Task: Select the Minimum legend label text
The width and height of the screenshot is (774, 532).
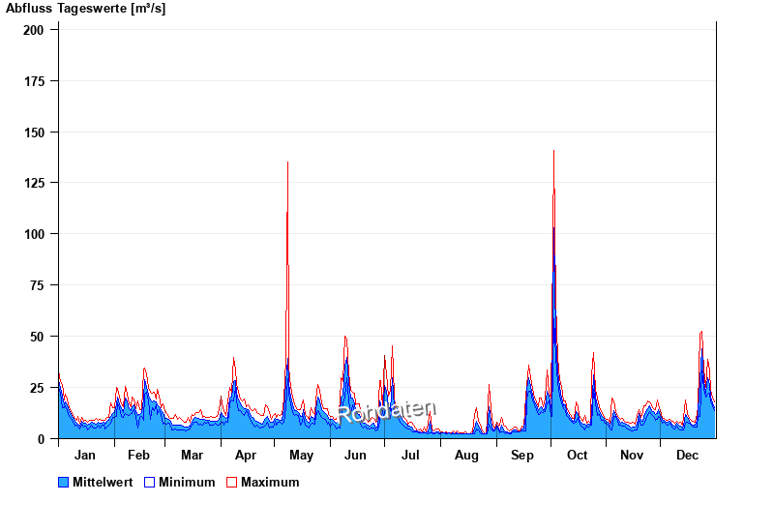Action: tap(187, 483)
